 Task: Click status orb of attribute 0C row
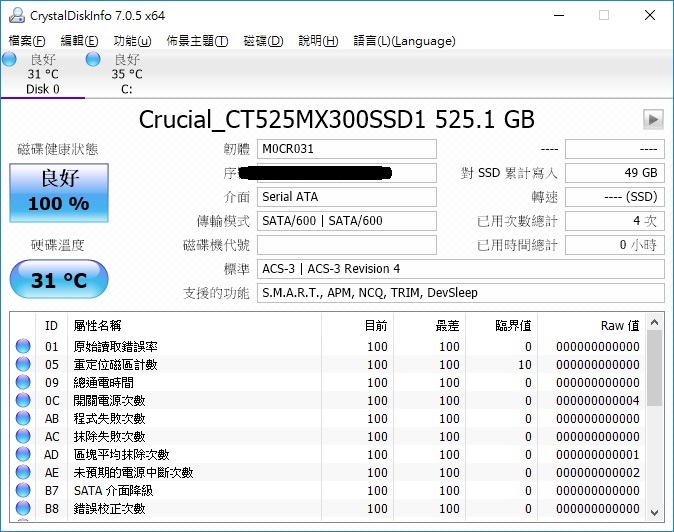tap(23, 400)
